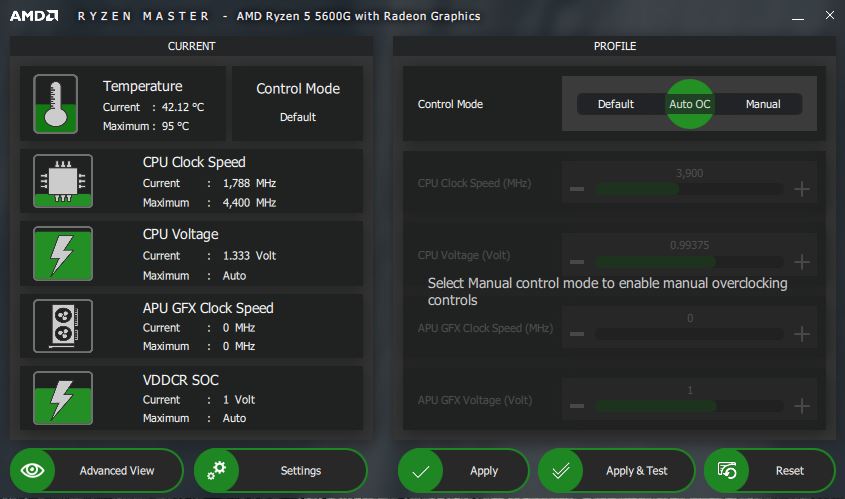Click the AMD logo in title bar
845x499 pixels.
[x=34, y=16]
